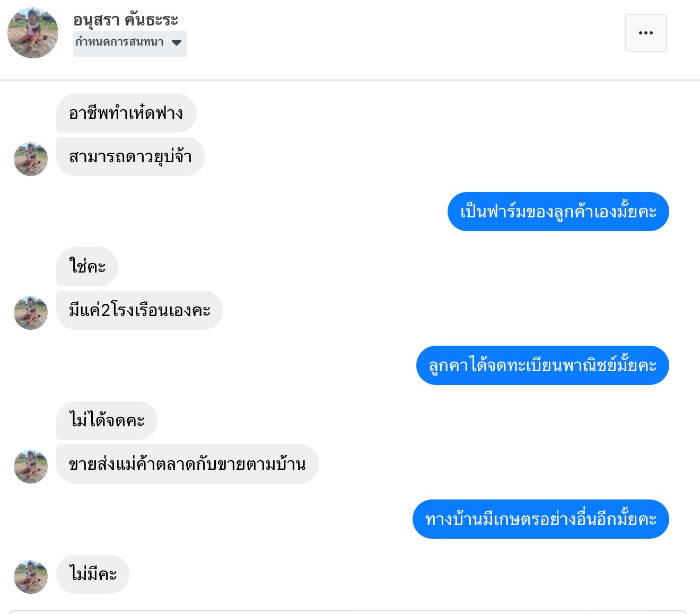Click sent message ทางบ้านมีเกษตรอย่างอื่นอีกมั้ยคะ
The width and height of the screenshot is (700, 614).
point(540,519)
